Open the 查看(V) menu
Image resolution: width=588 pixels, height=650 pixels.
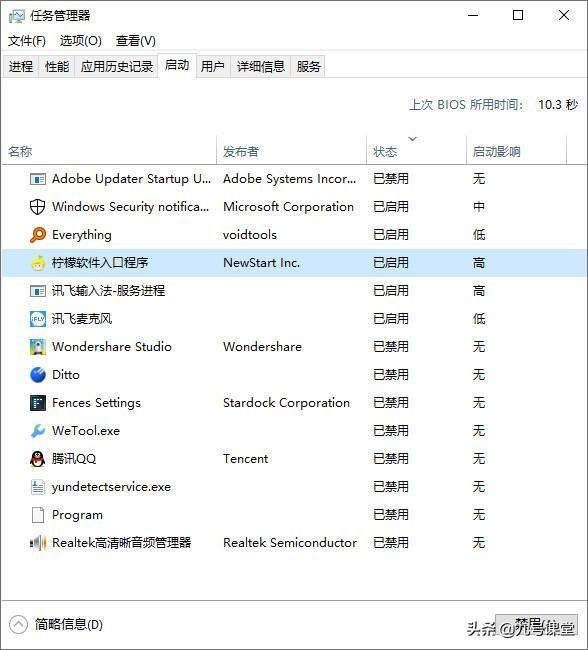[x=136, y=41]
